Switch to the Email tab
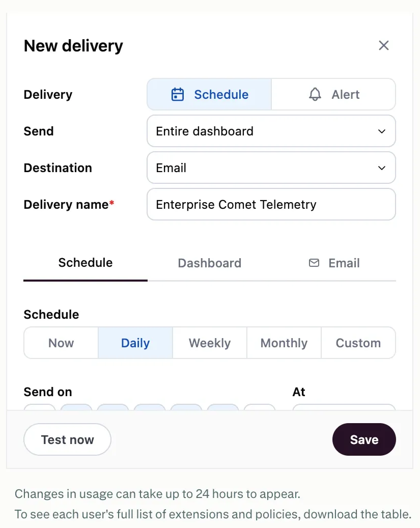This screenshot has height=528, width=420. 334,263
